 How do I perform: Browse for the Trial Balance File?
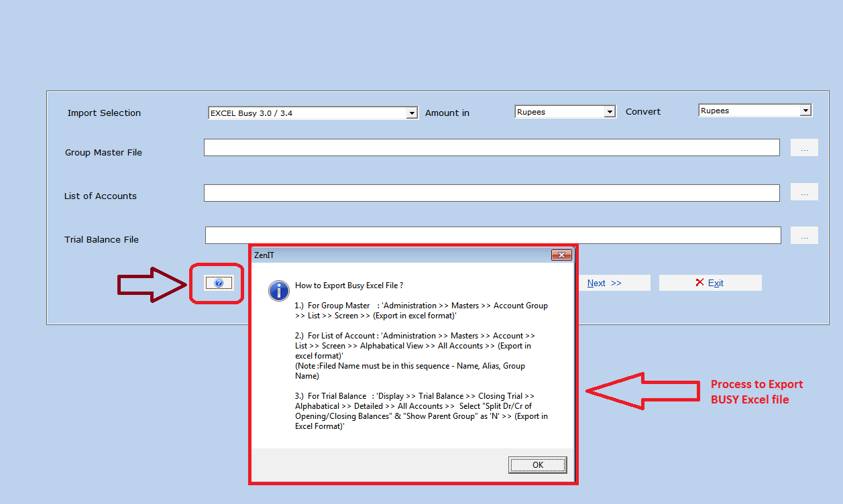[804, 235]
